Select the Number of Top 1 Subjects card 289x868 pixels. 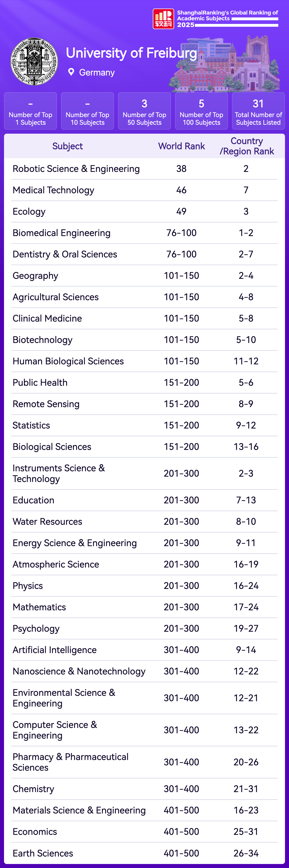tap(30, 111)
